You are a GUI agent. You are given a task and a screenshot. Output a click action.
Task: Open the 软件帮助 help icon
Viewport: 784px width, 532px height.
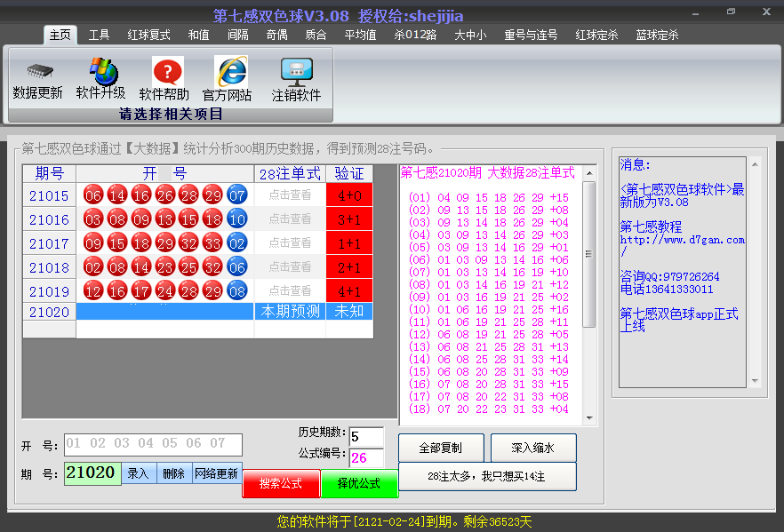coord(164,78)
